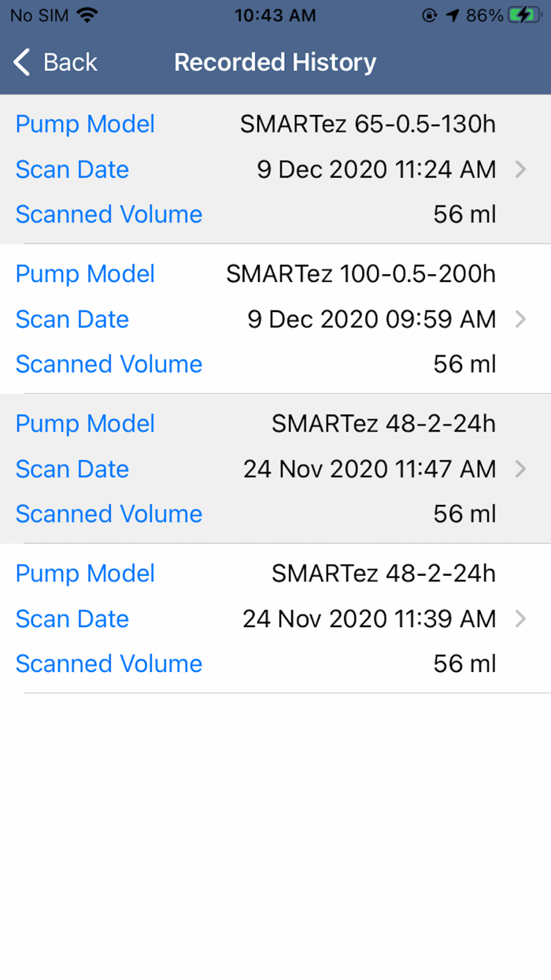The height and width of the screenshot is (980, 551).
Task: Expand the SMARTez 100-0.5-200h history entry
Action: (521, 319)
